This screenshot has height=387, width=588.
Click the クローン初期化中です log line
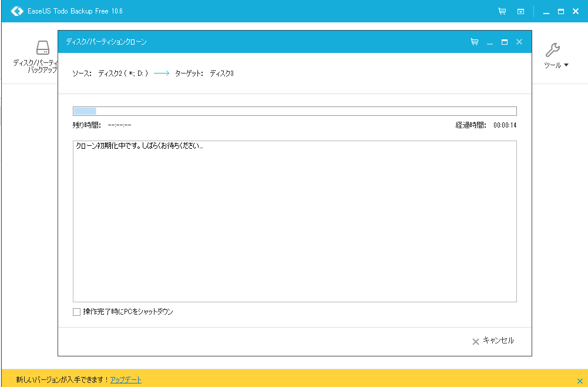tap(139, 146)
